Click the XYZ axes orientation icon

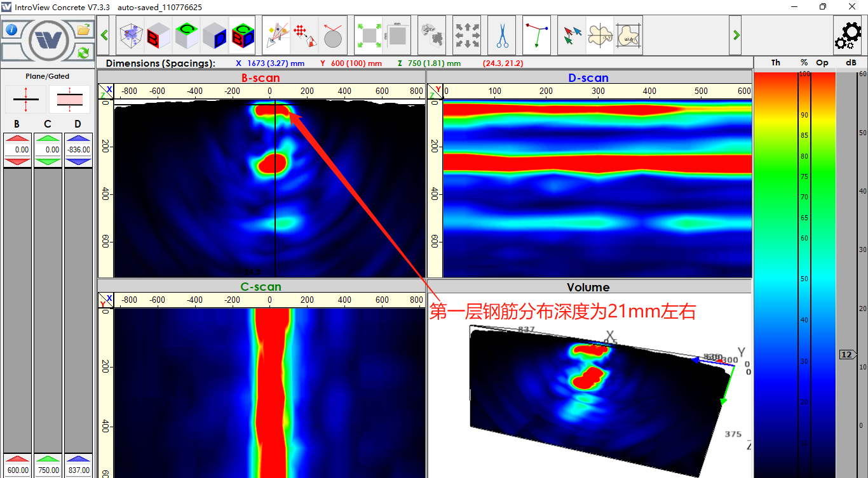[537, 35]
